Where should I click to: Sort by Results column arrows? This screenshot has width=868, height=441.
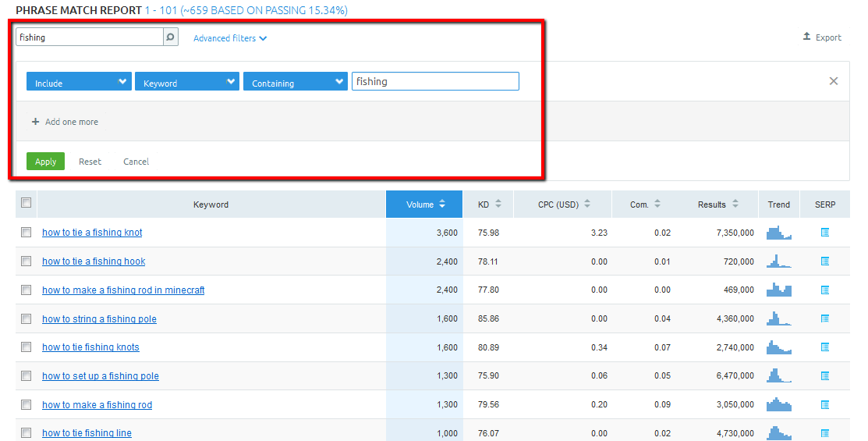(735, 204)
